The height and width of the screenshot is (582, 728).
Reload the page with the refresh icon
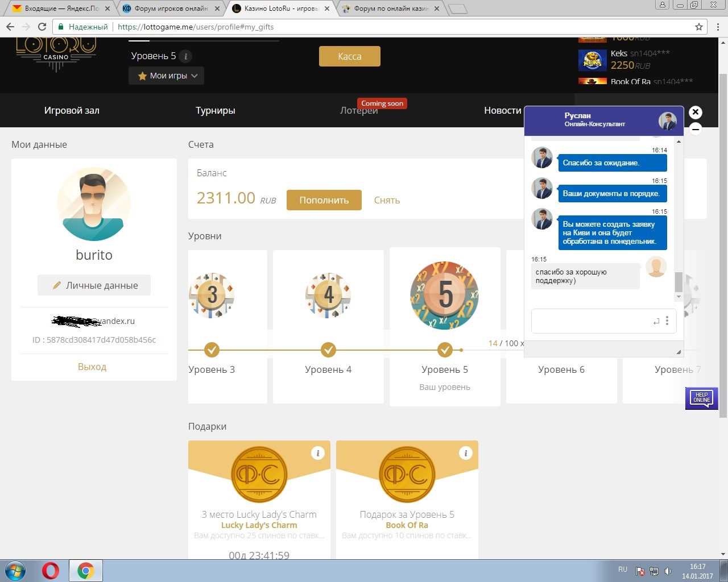point(42,27)
